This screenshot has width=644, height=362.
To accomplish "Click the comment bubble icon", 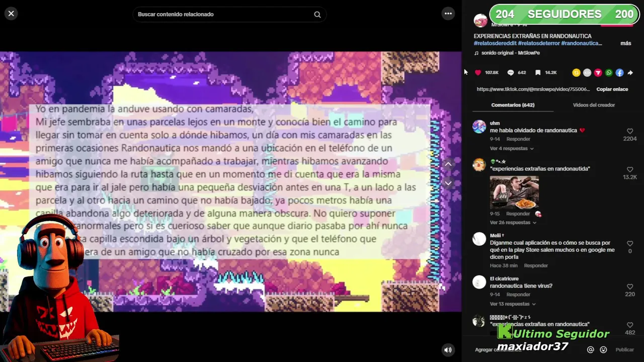I will 511,73.
